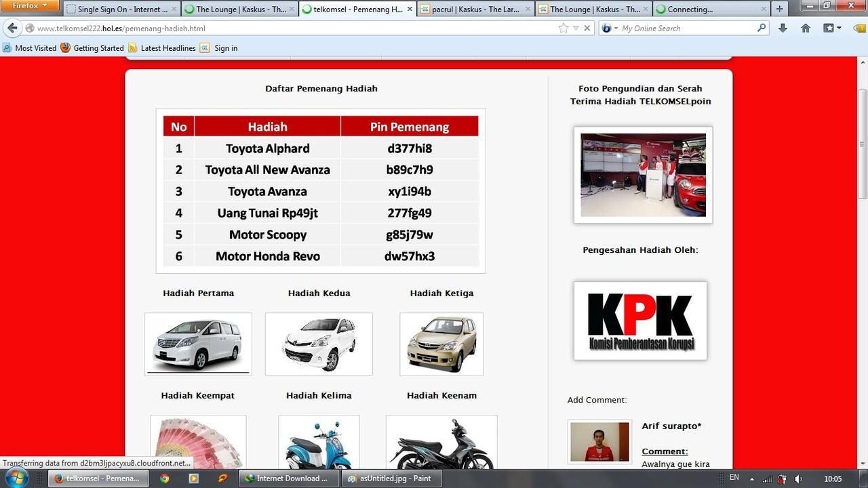
Task: Click the white All New Avanza image
Action: [x=319, y=344]
